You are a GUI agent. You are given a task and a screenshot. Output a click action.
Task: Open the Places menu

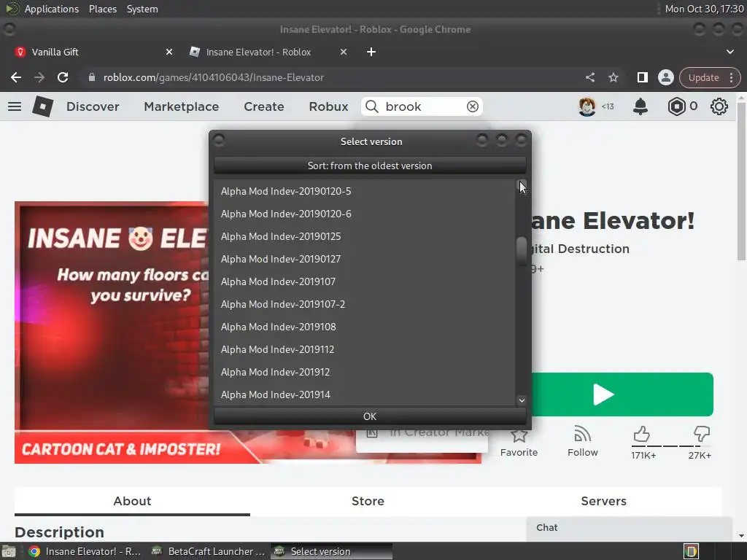pos(102,9)
